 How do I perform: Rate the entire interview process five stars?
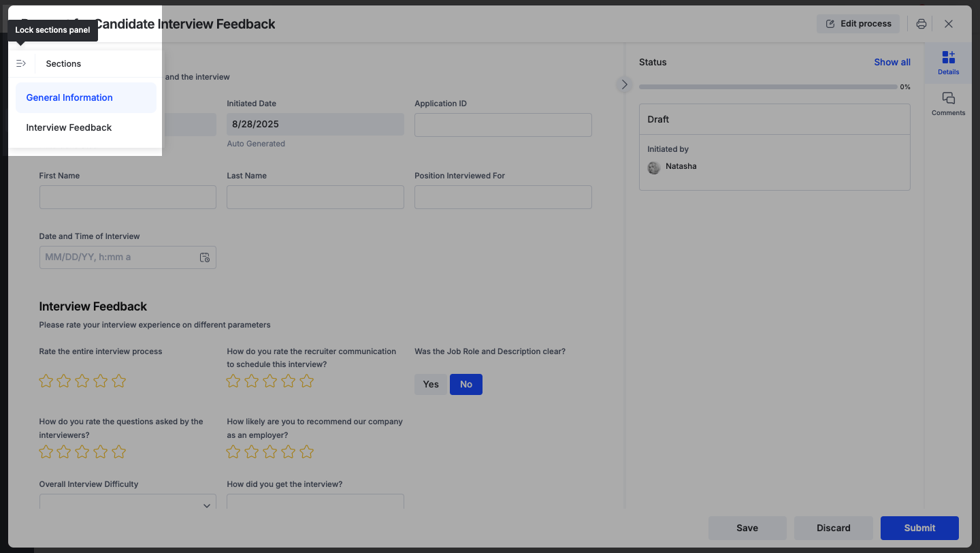coord(119,381)
